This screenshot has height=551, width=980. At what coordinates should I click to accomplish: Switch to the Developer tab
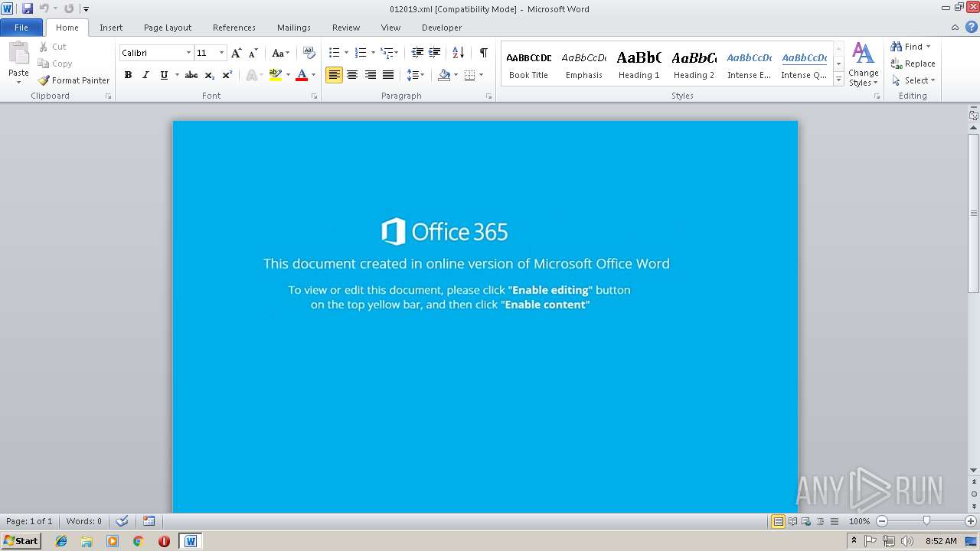pos(442,28)
